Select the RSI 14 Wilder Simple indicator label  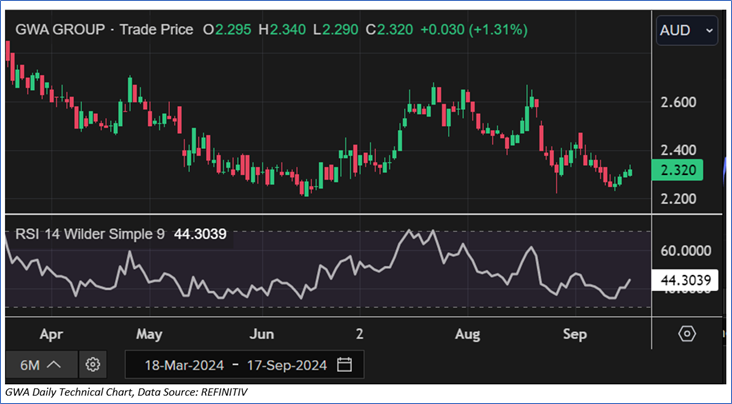click(x=92, y=234)
